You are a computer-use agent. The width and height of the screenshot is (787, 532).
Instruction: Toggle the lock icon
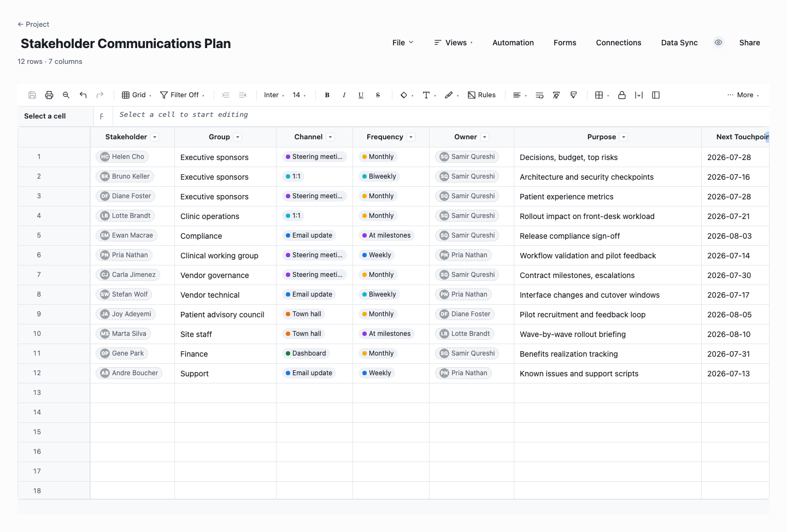click(x=622, y=95)
